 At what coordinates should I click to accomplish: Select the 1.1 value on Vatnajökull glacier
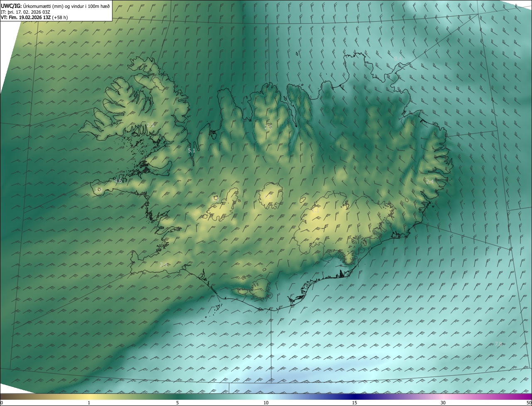[x=315, y=210]
